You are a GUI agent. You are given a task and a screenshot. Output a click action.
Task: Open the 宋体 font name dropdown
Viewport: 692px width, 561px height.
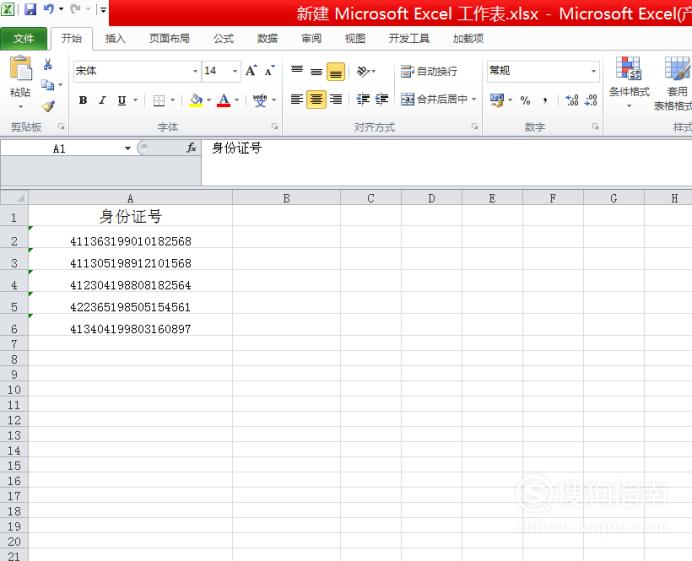pos(195,71)
